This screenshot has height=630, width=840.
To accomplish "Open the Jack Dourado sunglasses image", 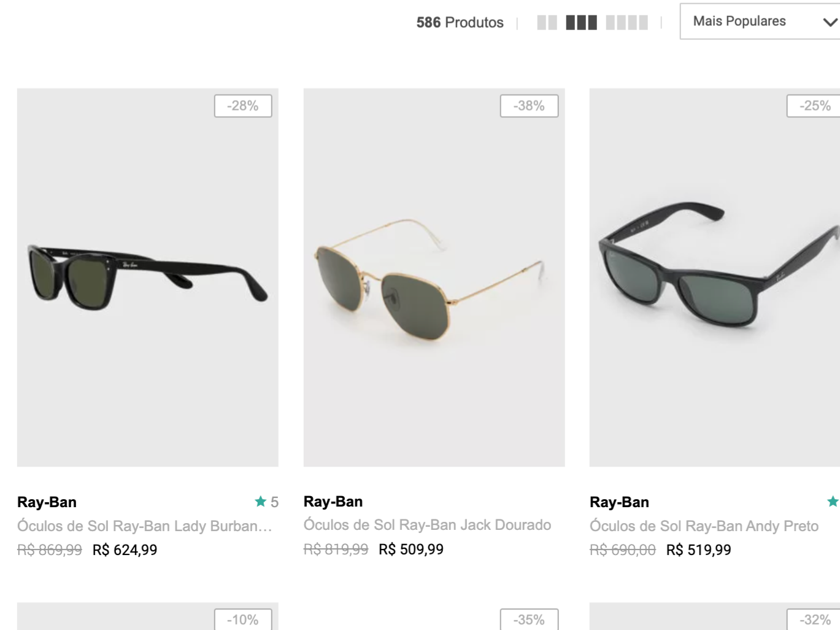I will [x=434, y=278].
